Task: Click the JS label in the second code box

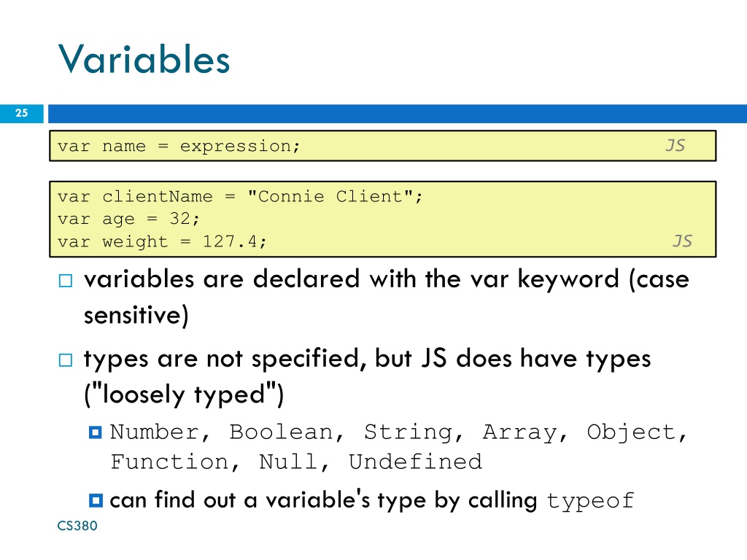Action: tap(682, 241)
